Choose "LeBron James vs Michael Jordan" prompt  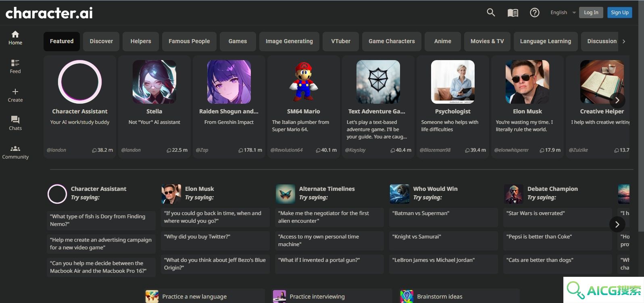coord(444,264)
